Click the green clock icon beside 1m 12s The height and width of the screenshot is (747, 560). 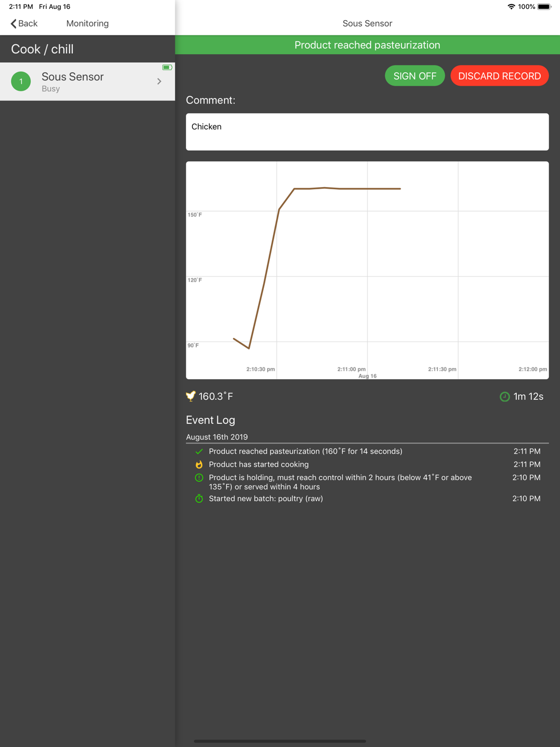coord(505,396)
